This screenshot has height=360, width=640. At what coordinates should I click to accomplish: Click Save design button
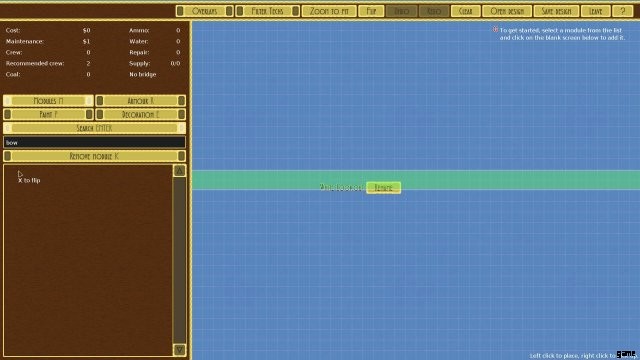tap(556, 11)
